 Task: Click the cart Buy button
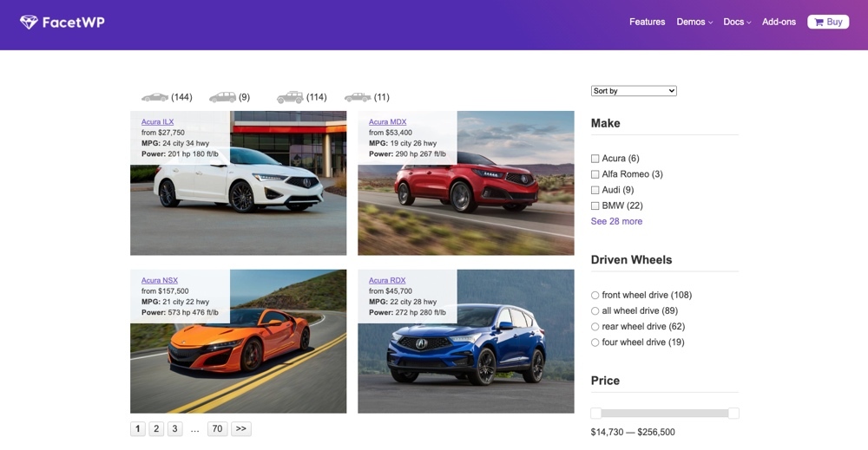click(827, 23)
